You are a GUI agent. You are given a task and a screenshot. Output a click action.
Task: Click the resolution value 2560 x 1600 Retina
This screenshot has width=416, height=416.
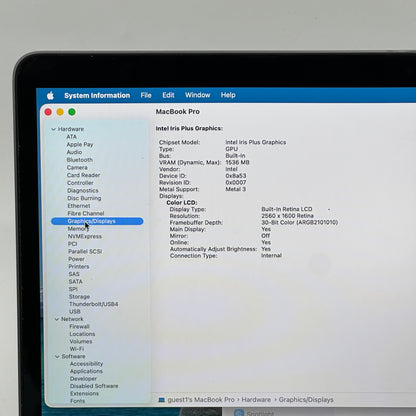pyautogui.click(x=287, y=216)
